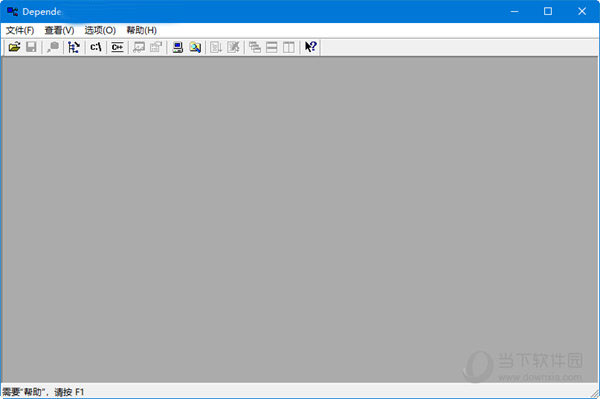Open the 帮助(H) menu

142,30
